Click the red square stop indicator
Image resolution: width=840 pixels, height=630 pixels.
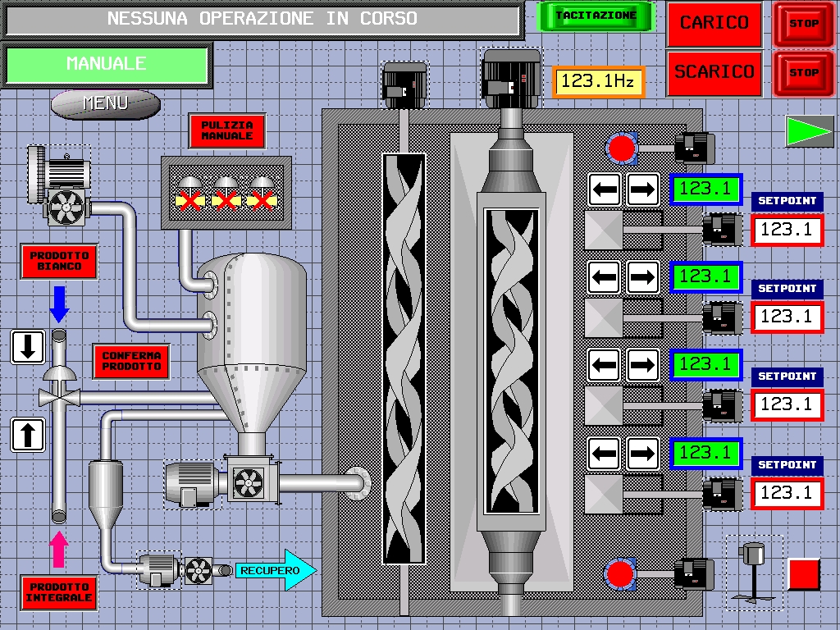804,573
